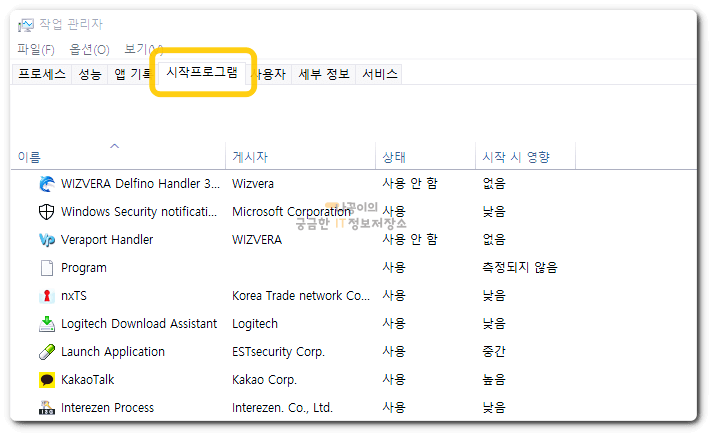Click 사용 status of KakaoTalk
The width and height of the screenshot is (711, 435).
tap(394, 379)
